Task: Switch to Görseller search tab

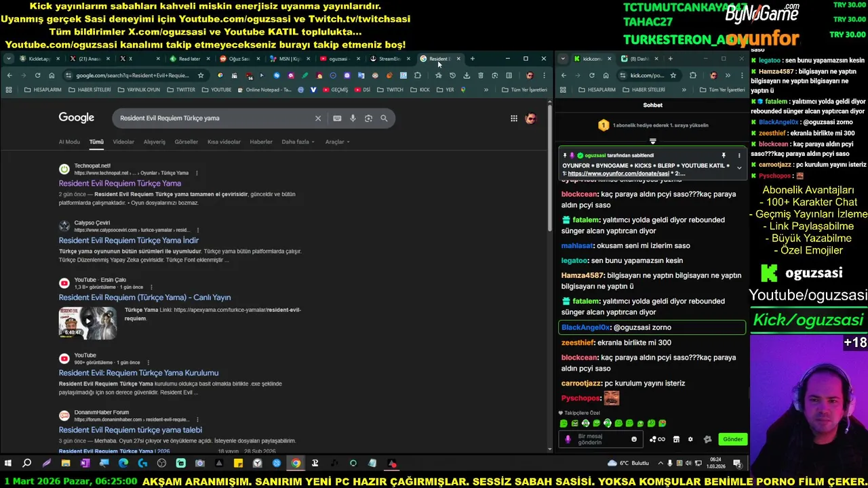Action: point(186,142)
